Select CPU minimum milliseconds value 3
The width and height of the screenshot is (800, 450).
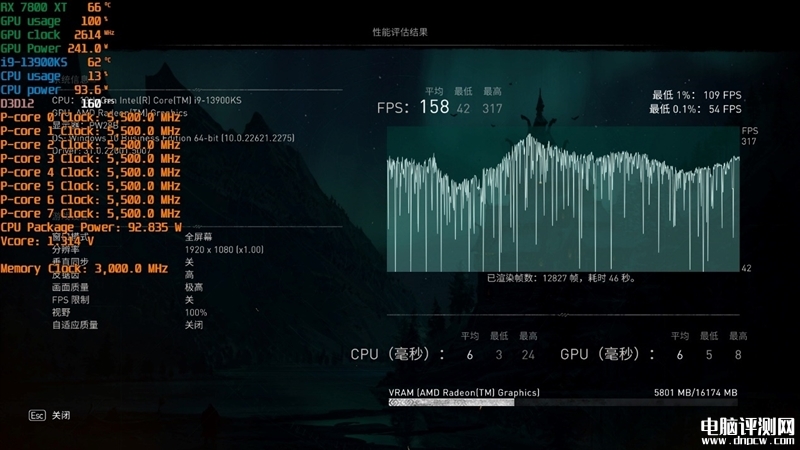click(499, 355)
